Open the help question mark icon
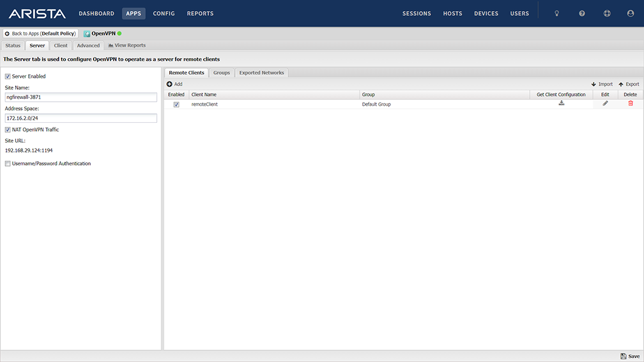The image size is (644, 362). tap(581, 13)
